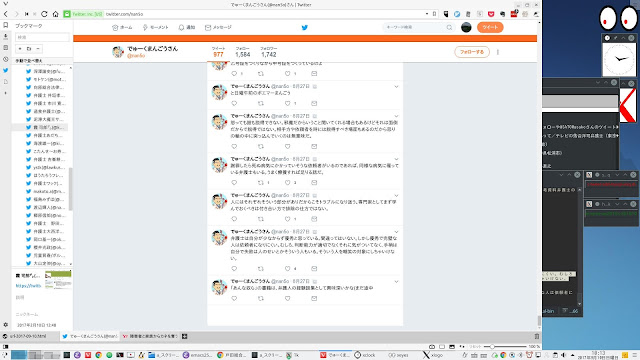Bookmark this page from address bar
The height and width of the screenshot is (360, 640).
434,14
